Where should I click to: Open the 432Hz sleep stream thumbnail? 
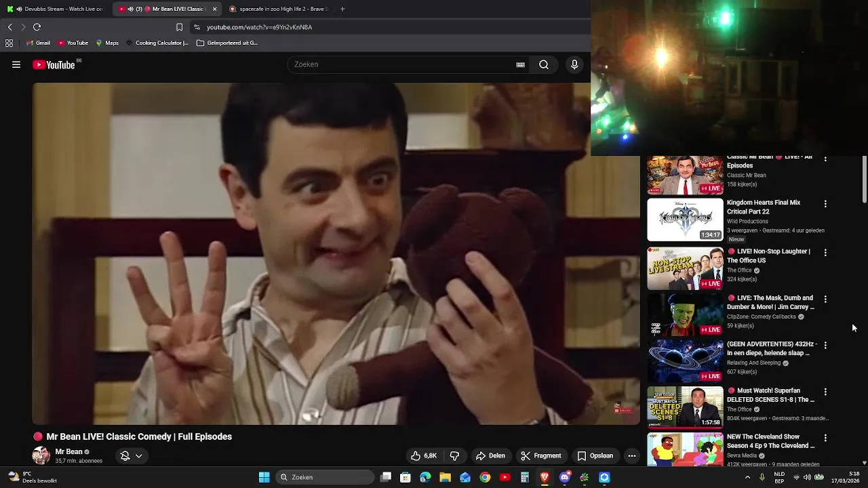(685, 361)
